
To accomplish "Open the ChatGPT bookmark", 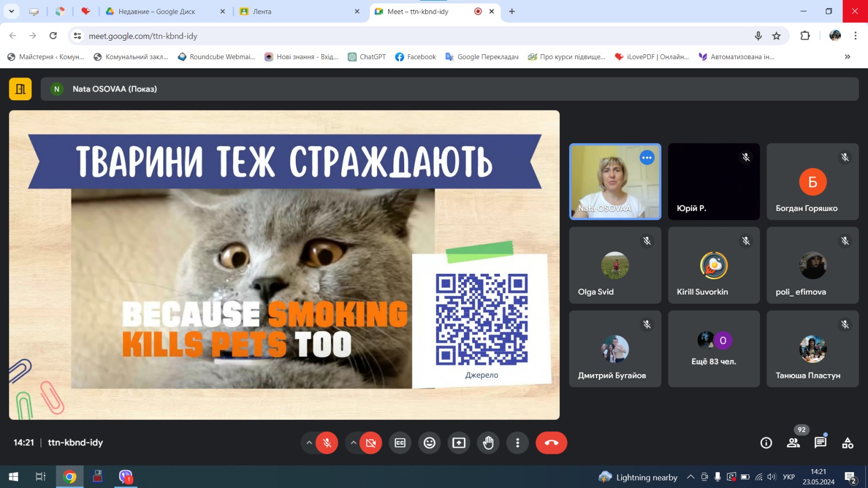I will (x=367, y=57).
